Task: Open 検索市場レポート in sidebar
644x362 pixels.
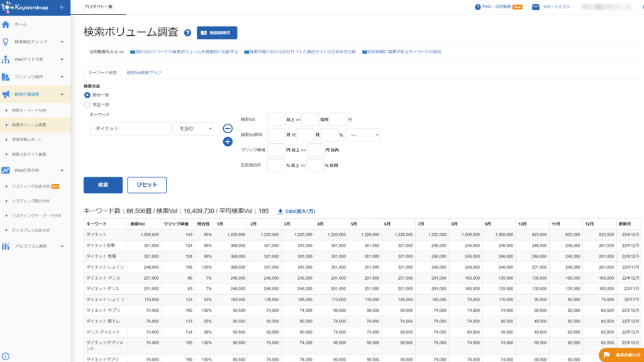Action: (x=26, y=140)
